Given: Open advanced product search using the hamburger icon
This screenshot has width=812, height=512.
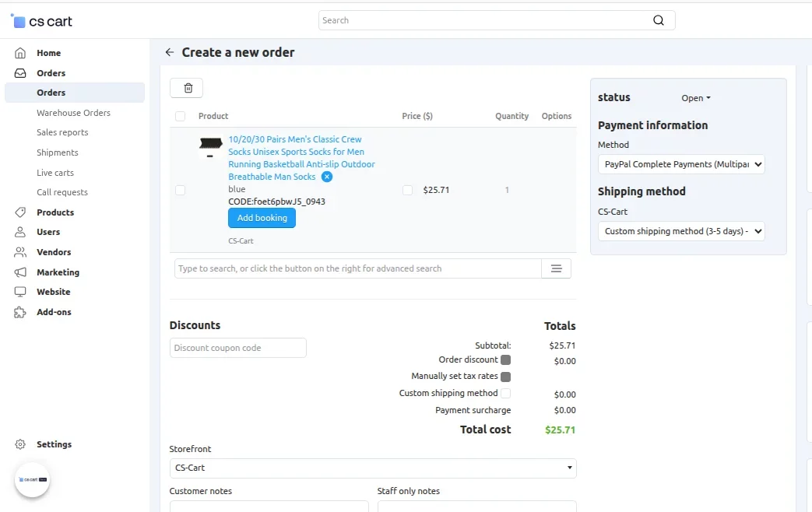Looking at the screenshot, I should click(557, 268).
